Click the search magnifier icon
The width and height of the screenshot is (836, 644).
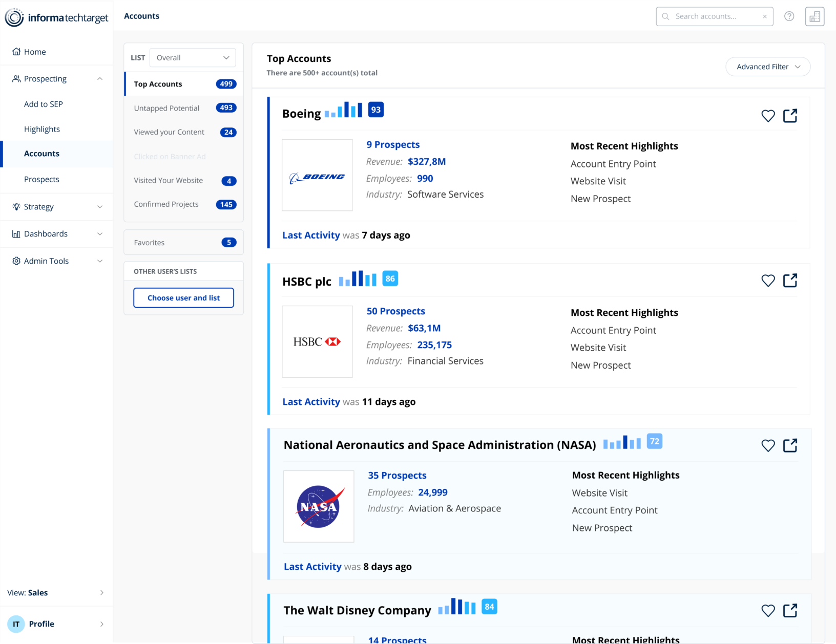[665, 16]
